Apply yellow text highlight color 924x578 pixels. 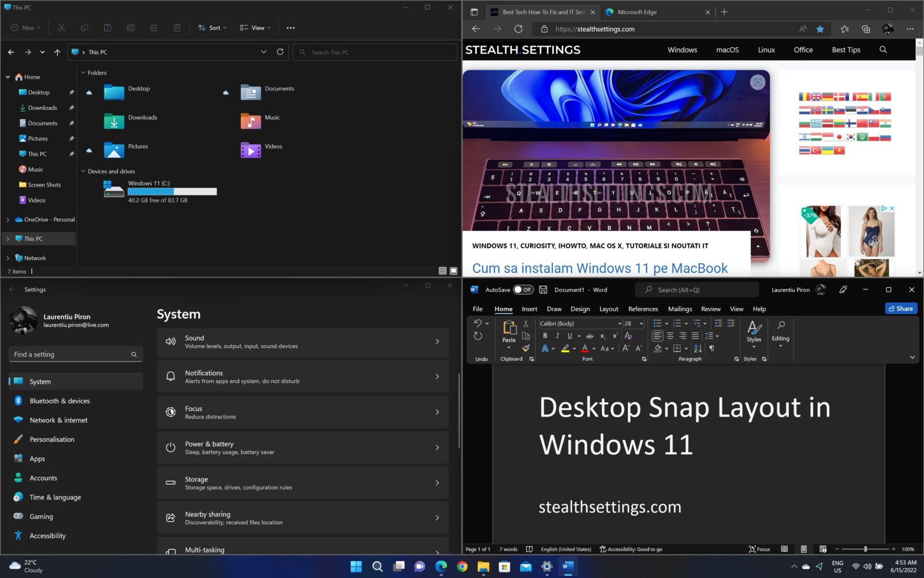point(565,349)
